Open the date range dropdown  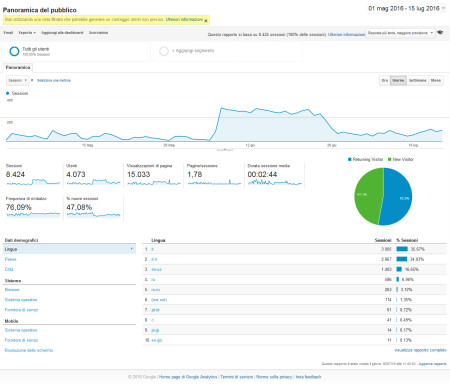point(407,8)
